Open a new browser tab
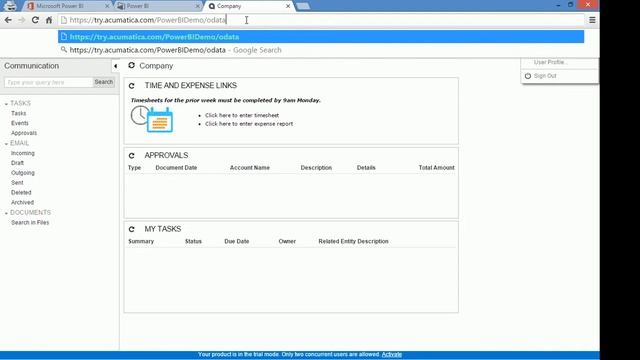This screenshot has width=640, height=360. click(303, 6)
